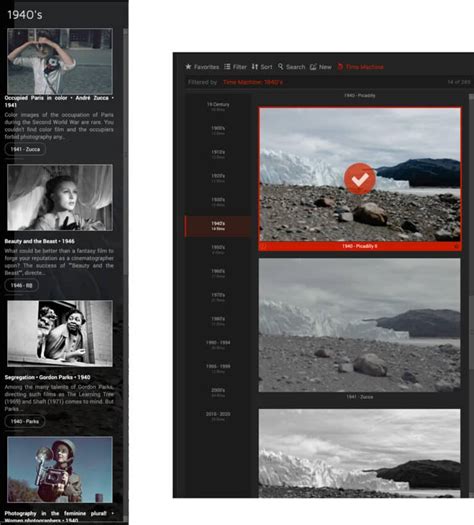
Task: Click the '1941 - Zucca' caption under preview
Action: pyautogui.click(x=360, y=397)
